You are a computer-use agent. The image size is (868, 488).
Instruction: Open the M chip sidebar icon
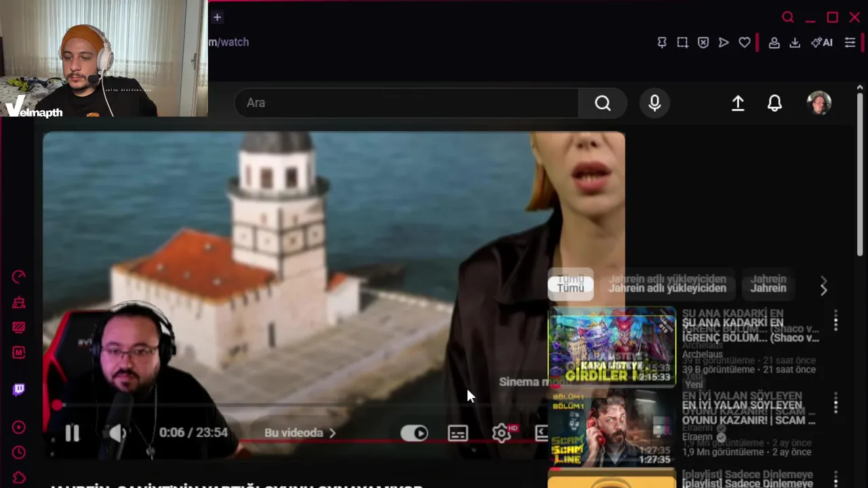click(19, 353)
